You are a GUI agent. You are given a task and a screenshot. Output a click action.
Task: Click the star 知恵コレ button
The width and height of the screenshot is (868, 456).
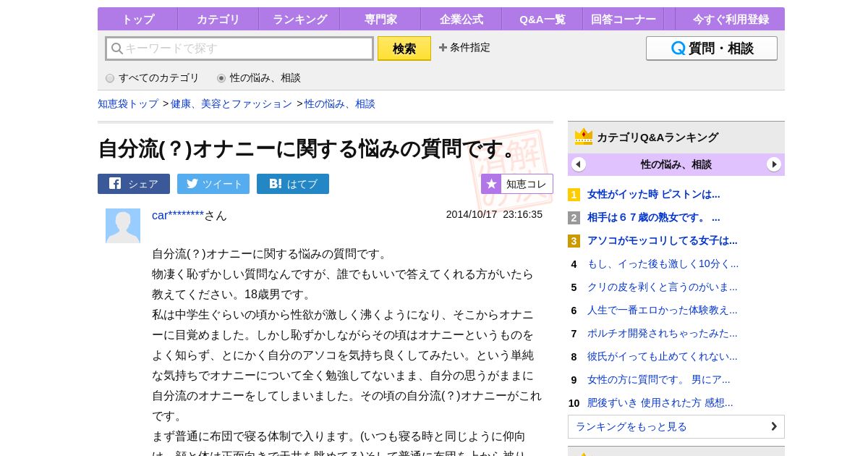click(517, 184)
